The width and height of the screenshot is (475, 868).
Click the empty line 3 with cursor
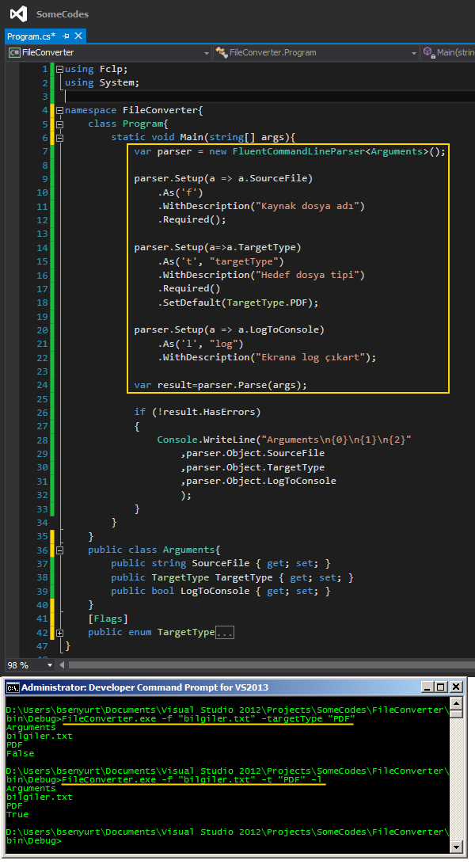pos(269,97)
